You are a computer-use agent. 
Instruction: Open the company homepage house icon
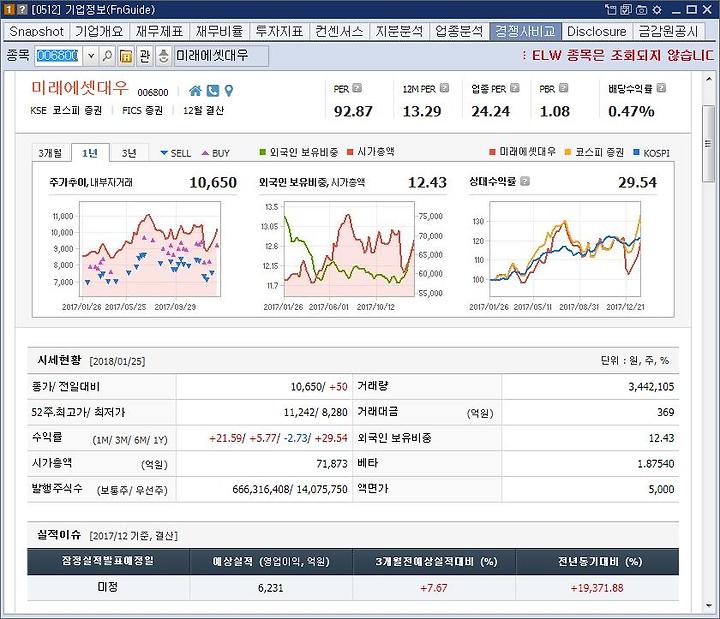coord(195,91)
